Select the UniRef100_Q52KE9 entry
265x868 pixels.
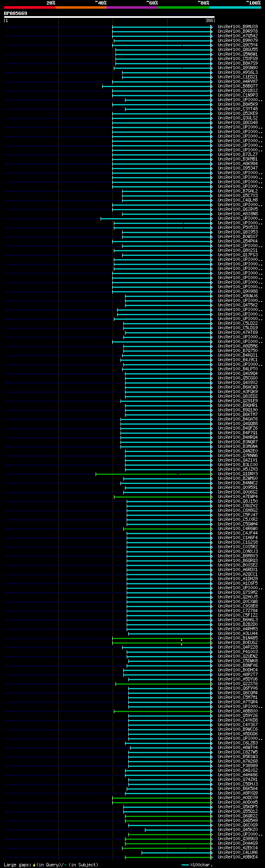tap(238, 114)
